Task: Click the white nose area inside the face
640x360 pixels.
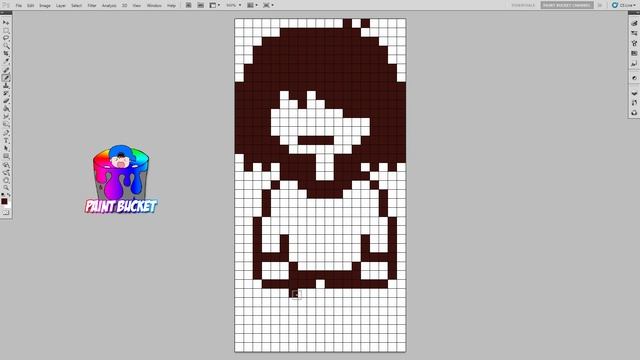Action: click(x=324, y=167)
